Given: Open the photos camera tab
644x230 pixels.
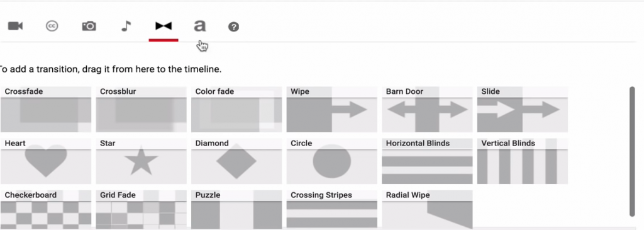Looking at the screenshot, I should (89, 26).
